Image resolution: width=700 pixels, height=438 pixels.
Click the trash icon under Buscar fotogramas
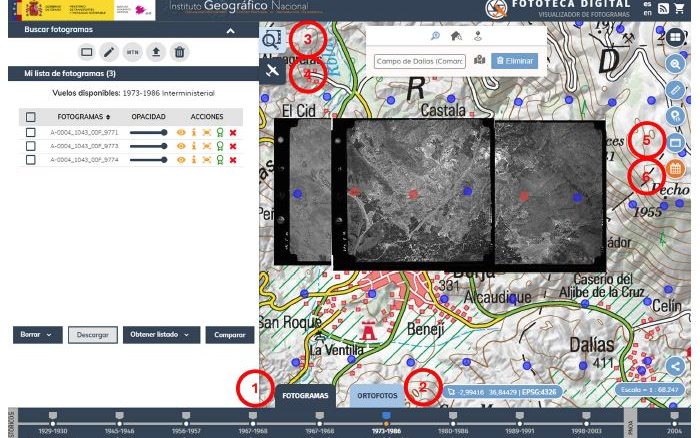(x=178, y=51)
